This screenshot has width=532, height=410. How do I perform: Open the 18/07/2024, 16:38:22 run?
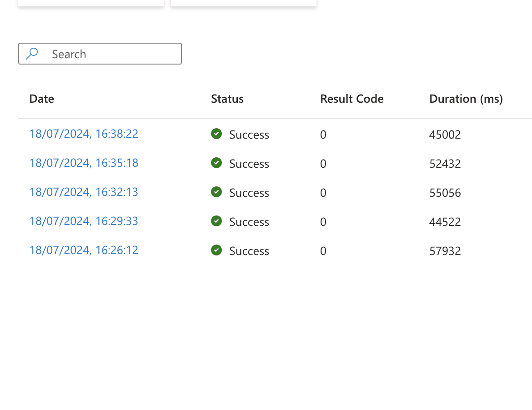point(84,134)
